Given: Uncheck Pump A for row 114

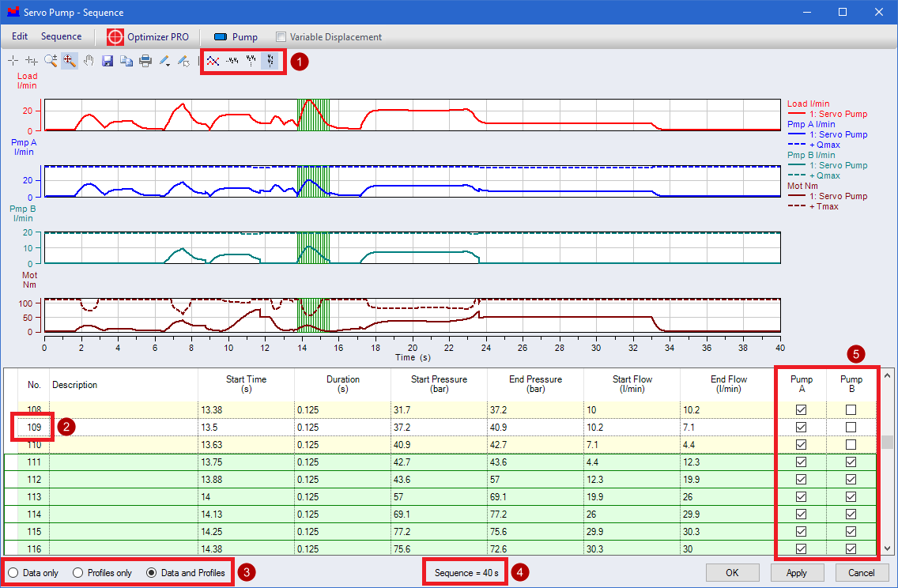Looking at the screenshot, I should click(802, 514).
